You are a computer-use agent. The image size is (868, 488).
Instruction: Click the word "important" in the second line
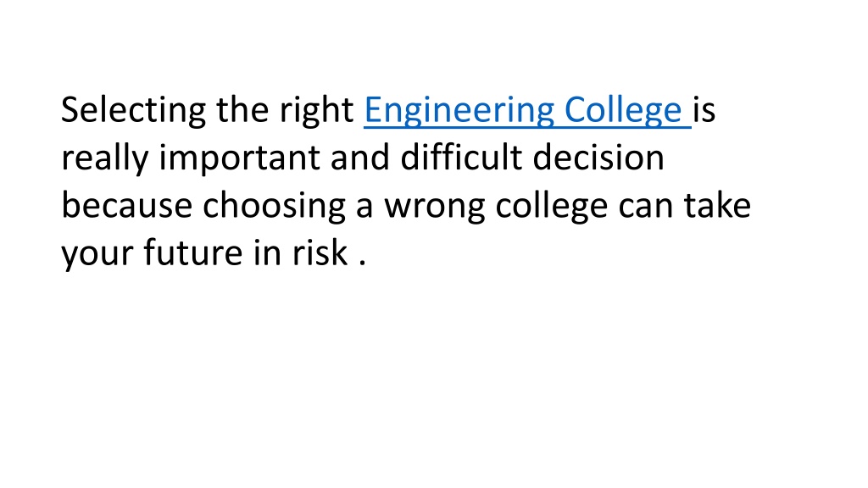click(x=240, y=158)
